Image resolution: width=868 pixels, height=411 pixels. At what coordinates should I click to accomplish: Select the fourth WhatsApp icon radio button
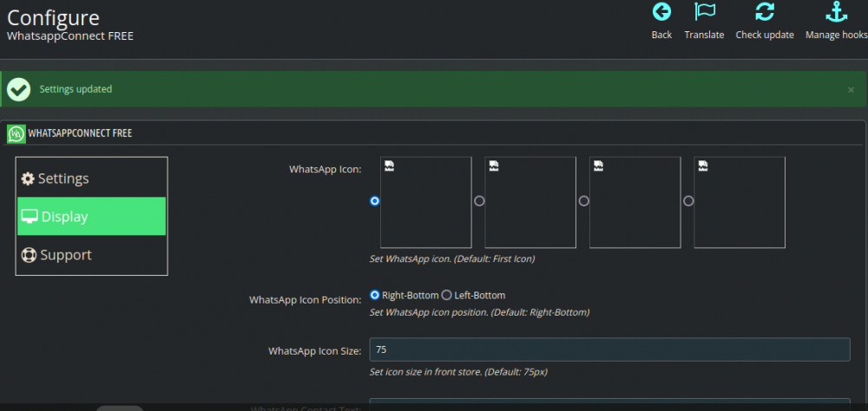pyautogui.click(x=688, y=201)
